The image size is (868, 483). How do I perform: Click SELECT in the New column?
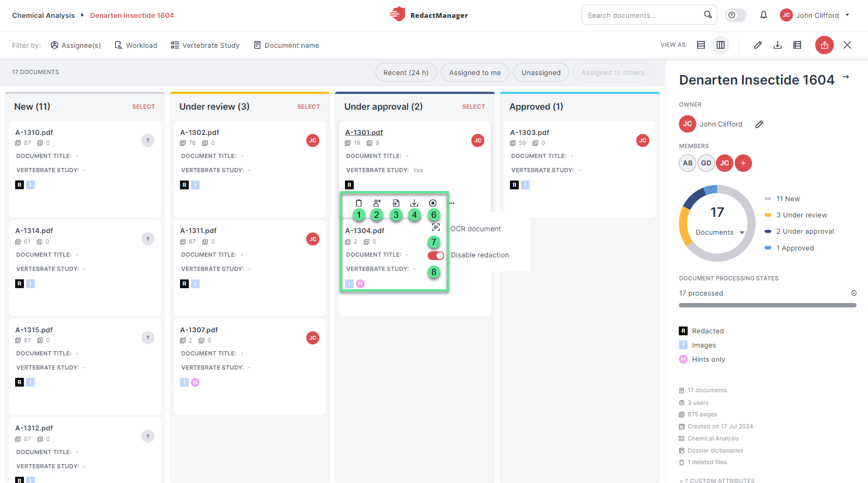(x=144, y=107)
